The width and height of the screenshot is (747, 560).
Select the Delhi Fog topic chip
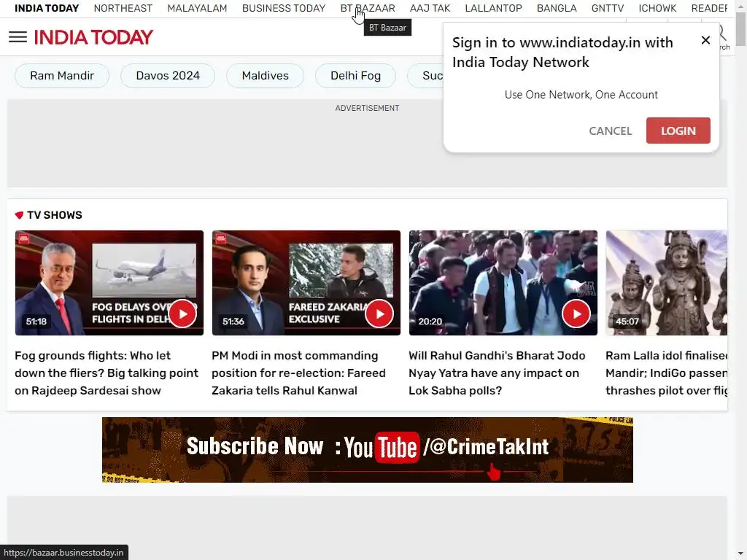(x=355, y=76)
